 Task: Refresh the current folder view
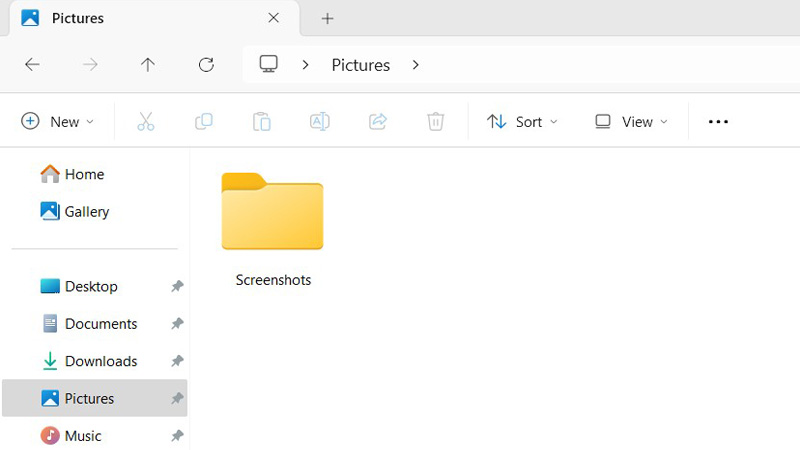coord(206,65)
